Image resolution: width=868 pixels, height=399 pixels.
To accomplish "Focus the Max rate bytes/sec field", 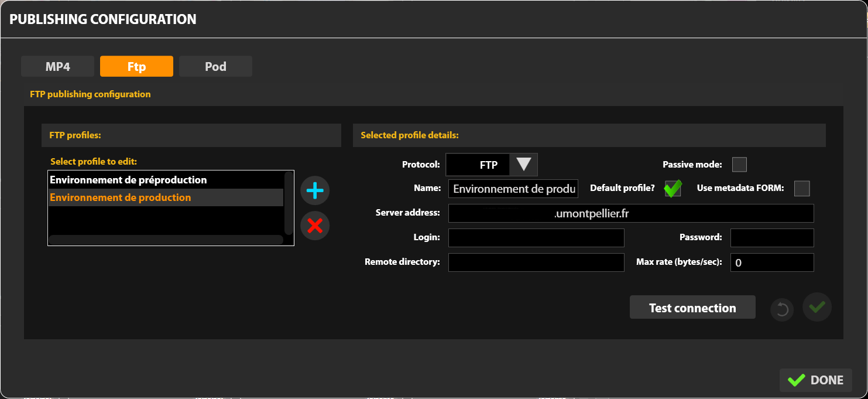I will (771, 263).
